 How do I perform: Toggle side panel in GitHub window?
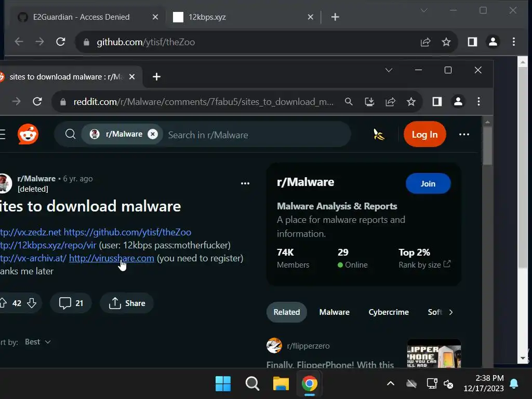(x=472, y=42)
